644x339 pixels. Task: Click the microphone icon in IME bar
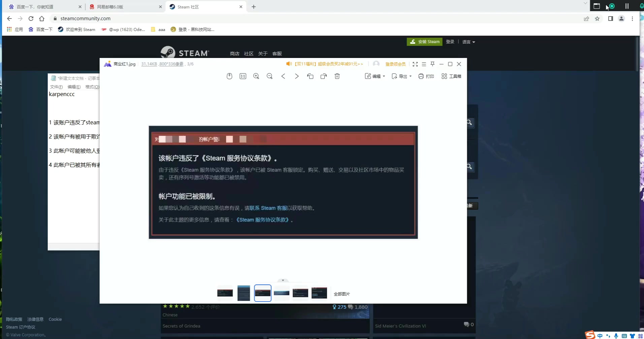616,336
